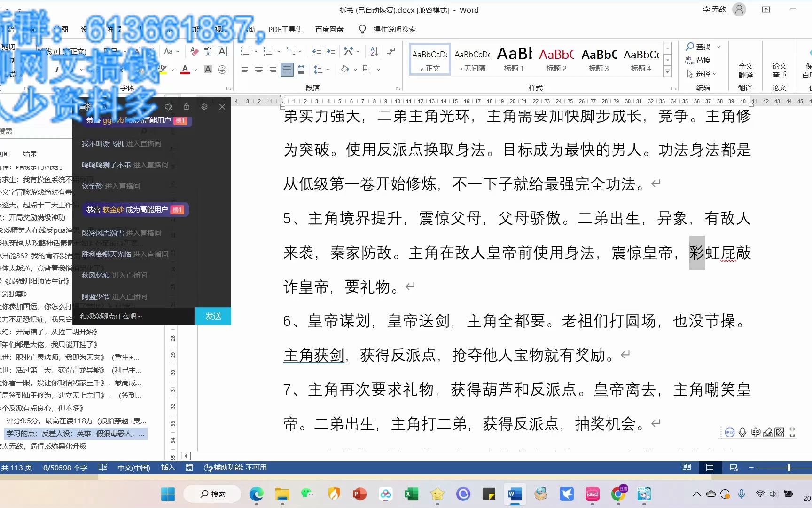This screenshot has width=812, height=508.
Task: Click the numbered list icon
Action: click(x=267, y=51)
